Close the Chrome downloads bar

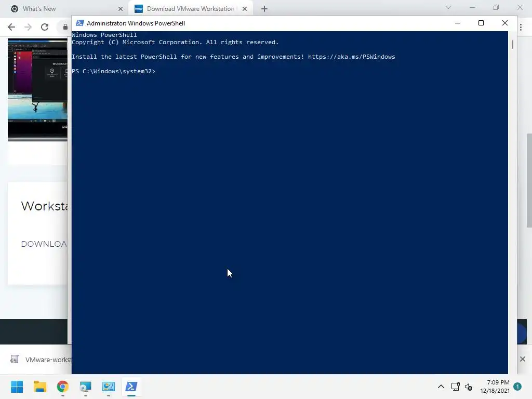[523, 359]
